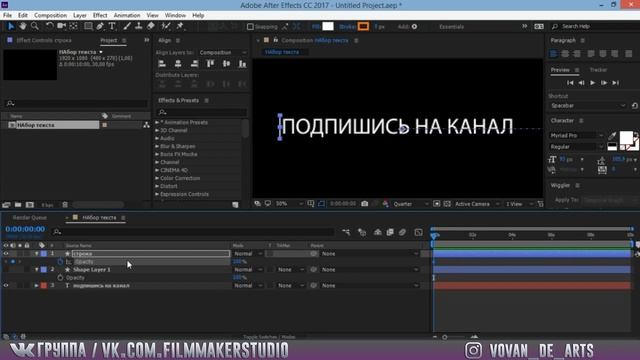Enable the Snapping checkbox
Viewport: 640px width, 360px height.
pyautogui.click(x=250, y=27)
